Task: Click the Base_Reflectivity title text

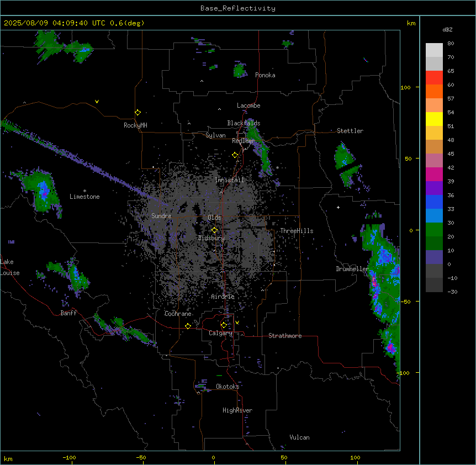Action: click(x=238, y=8)
